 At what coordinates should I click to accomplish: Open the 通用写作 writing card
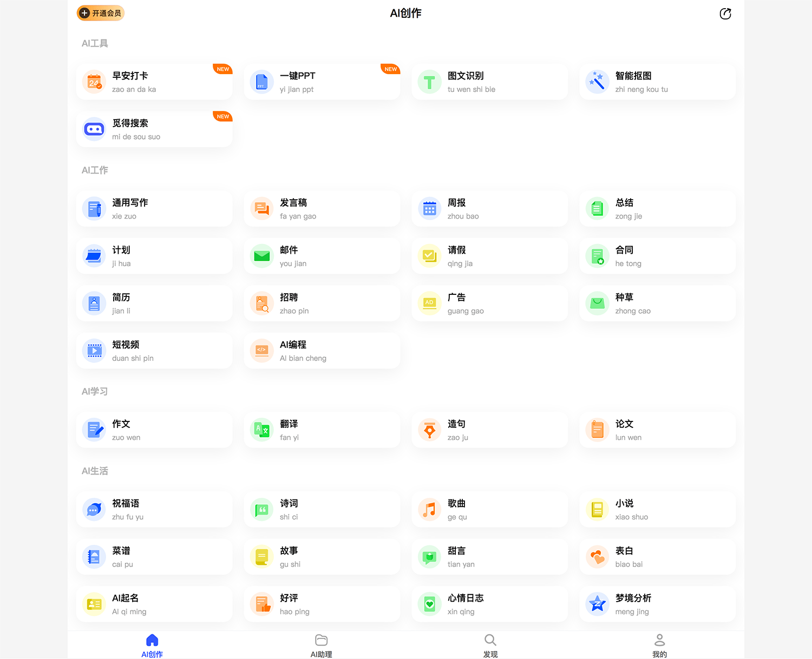click(x=154, y=209)
